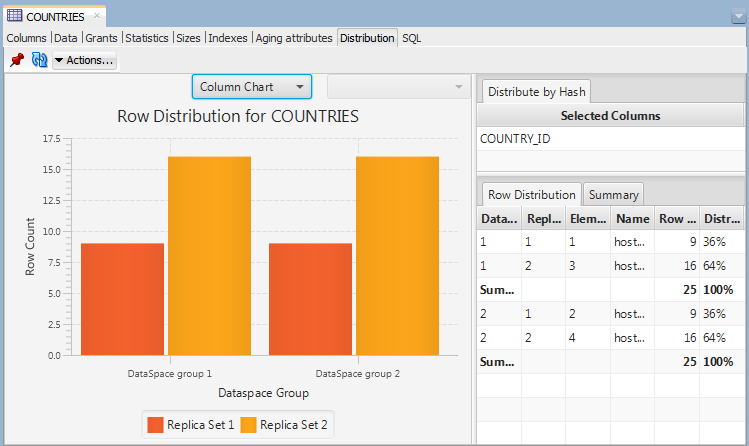Viewport: 749px width, 446px height.
Task: Open the empty dropdown beside Column Chart
Action: [x=398, y=87]
